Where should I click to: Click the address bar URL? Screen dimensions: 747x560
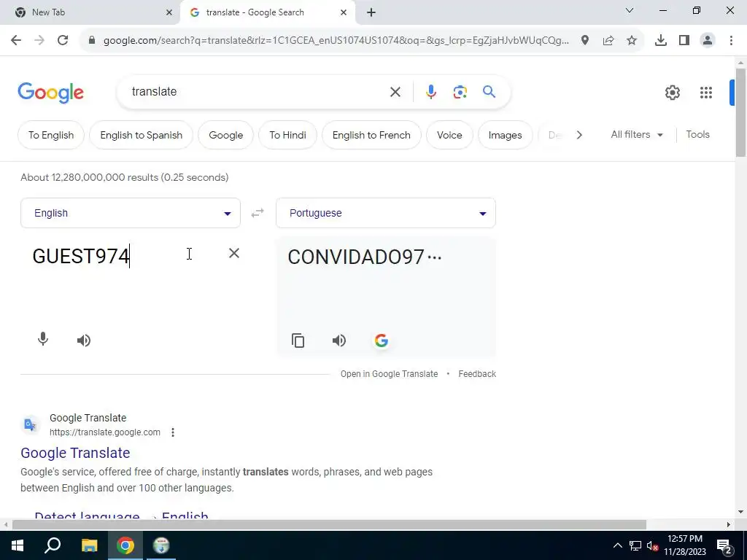pos(336,41)
